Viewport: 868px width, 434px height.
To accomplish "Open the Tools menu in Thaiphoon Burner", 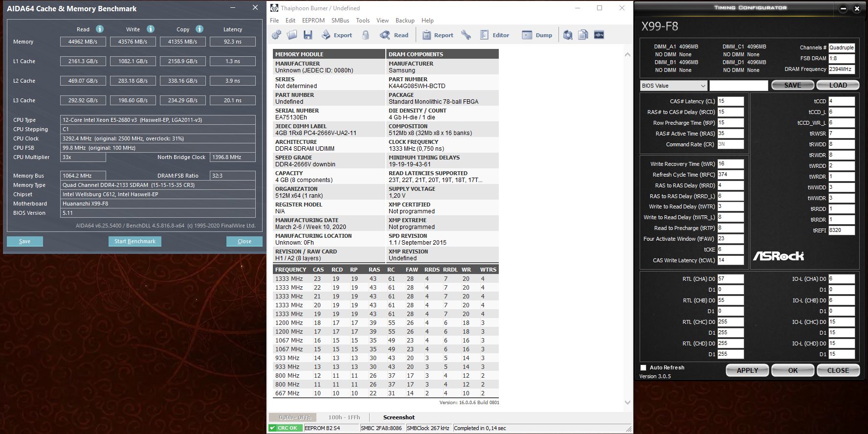I will tap(363, 21).
